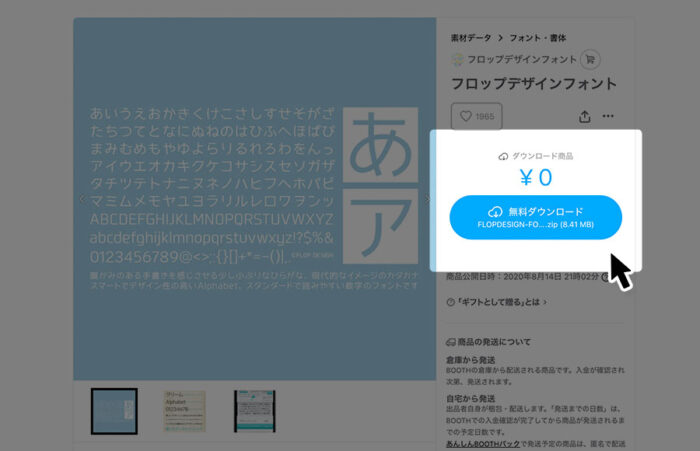
Task: Open the three-dot more options menu
Action: click(x=608, y=116)
